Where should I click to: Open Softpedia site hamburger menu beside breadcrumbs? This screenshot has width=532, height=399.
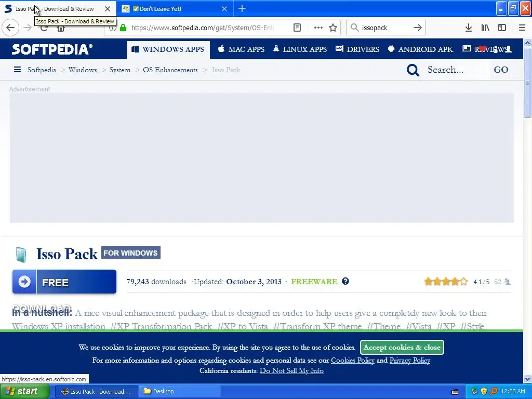[17, 70]
